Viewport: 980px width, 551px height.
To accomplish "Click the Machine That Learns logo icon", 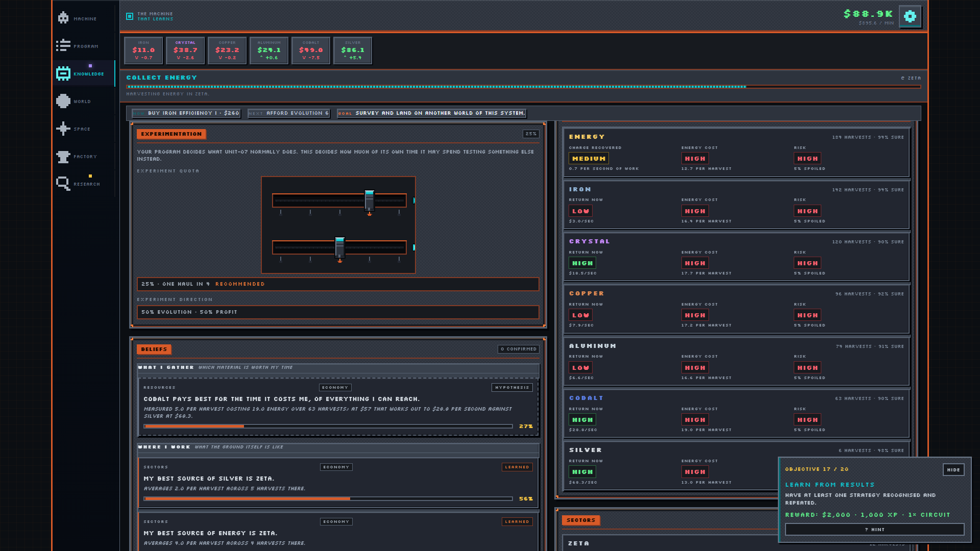I will click(x=130, y=16).
